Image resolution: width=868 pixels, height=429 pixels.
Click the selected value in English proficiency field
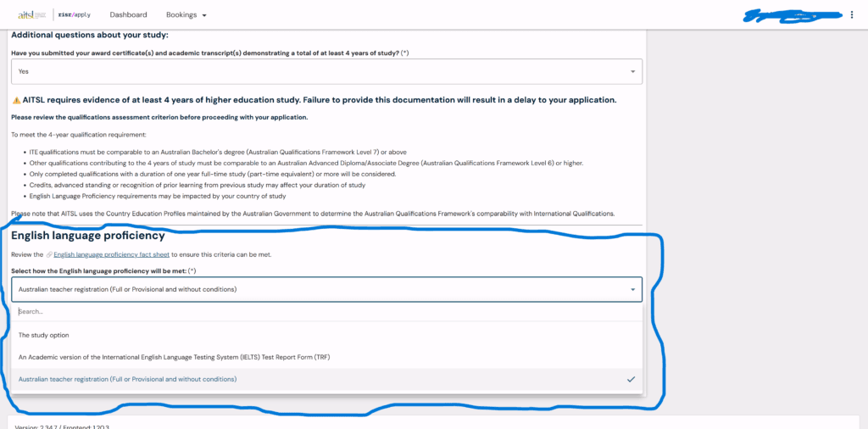(x=127, y=290)
